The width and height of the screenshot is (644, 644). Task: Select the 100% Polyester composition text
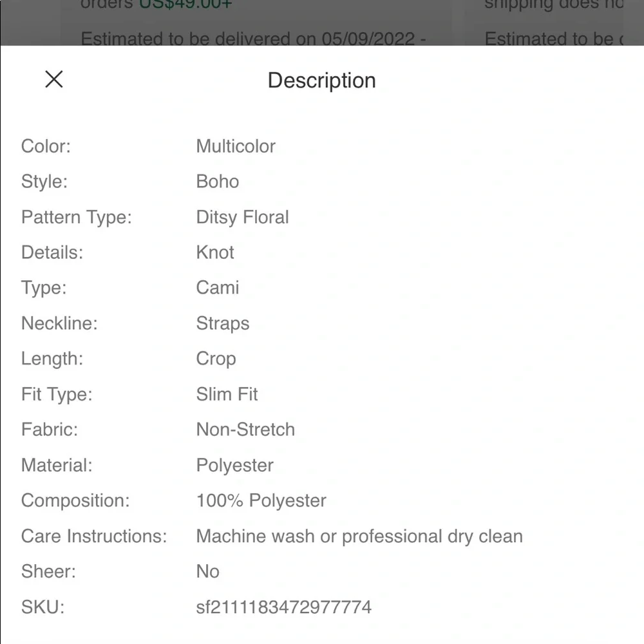click(261, 500)
